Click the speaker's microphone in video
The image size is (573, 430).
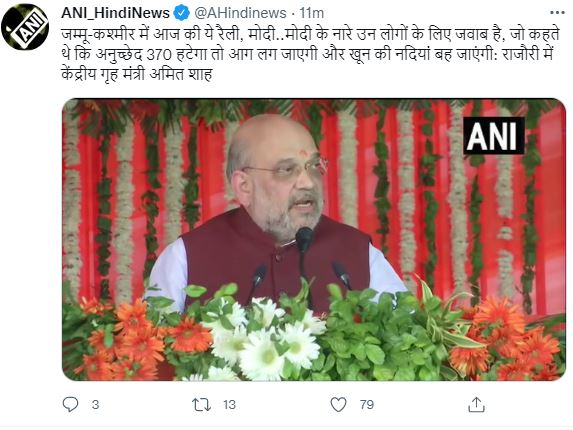(x=304, y=239)
